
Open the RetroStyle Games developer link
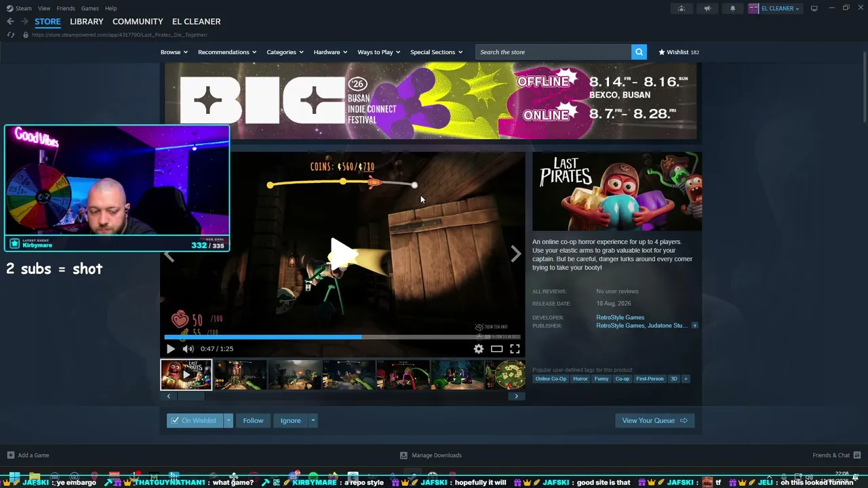[x=620, y=317]
